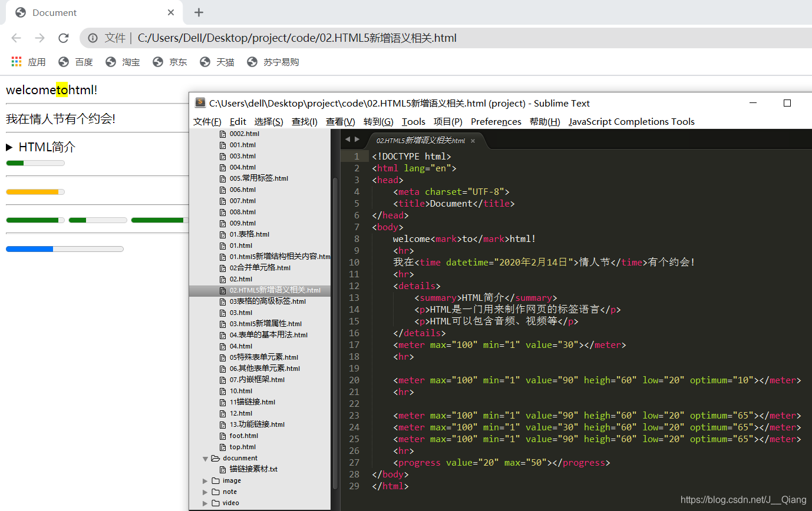Open the 查看(V) menu

coord(341,122)
